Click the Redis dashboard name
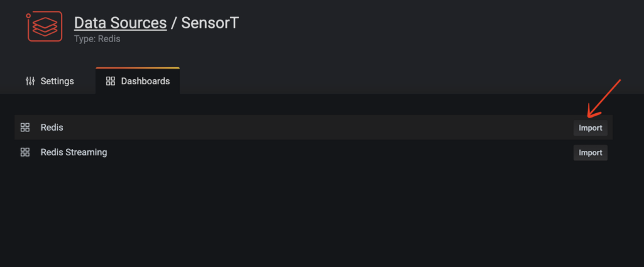This screenshot has width=644, height=267. [x=52, y=127]
